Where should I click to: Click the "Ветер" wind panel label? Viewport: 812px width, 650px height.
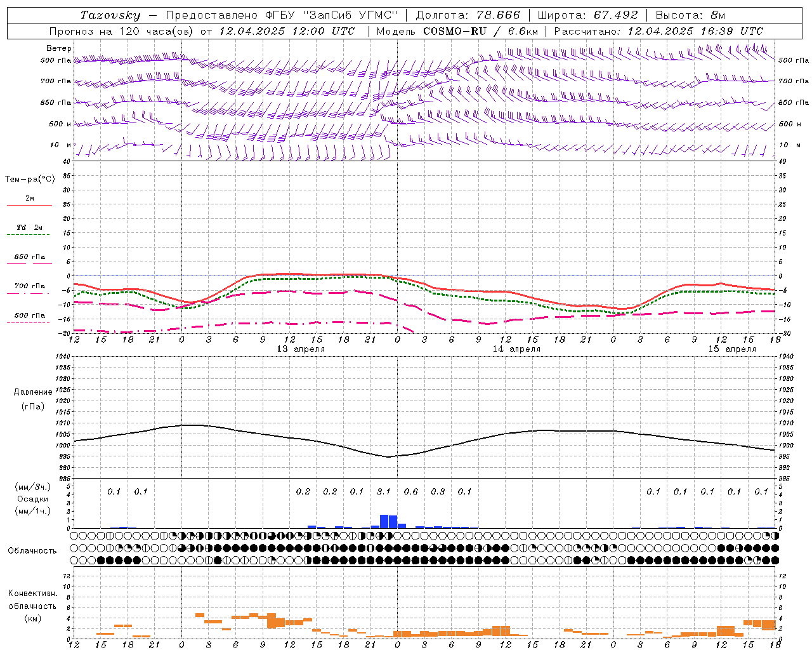(x=59, y=48)
